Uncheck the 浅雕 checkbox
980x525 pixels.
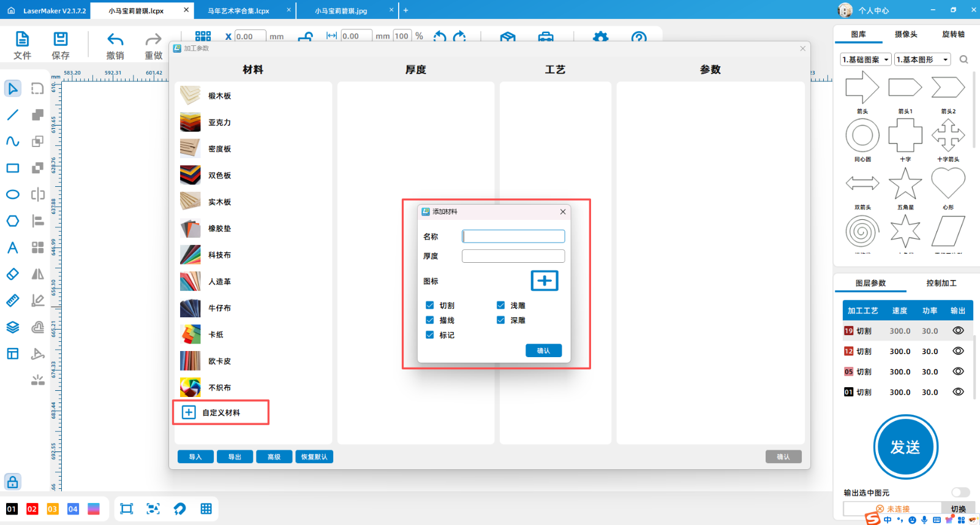pyautogui.click(x=501, y=305)
